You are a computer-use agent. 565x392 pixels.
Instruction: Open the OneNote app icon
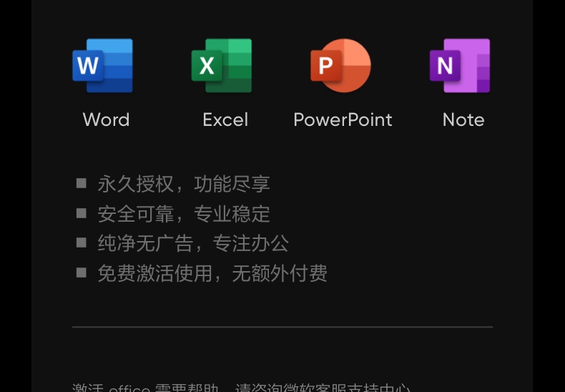point(460,66)
